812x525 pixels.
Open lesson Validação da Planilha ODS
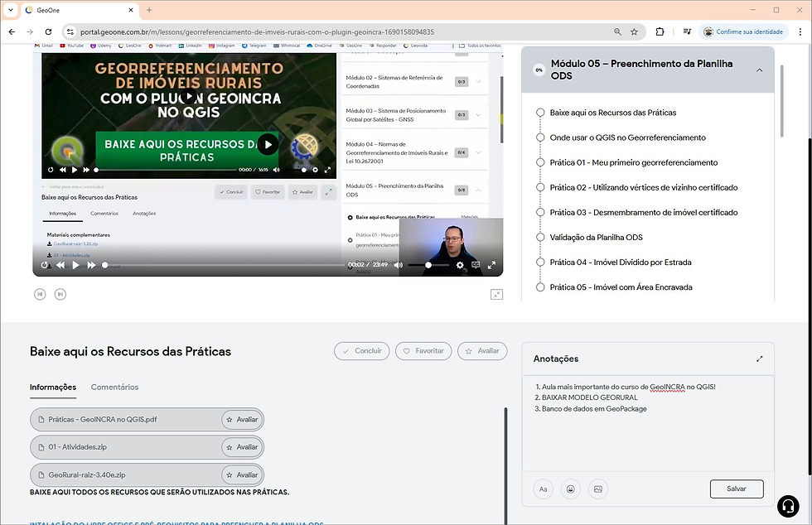tap(596, 237)
